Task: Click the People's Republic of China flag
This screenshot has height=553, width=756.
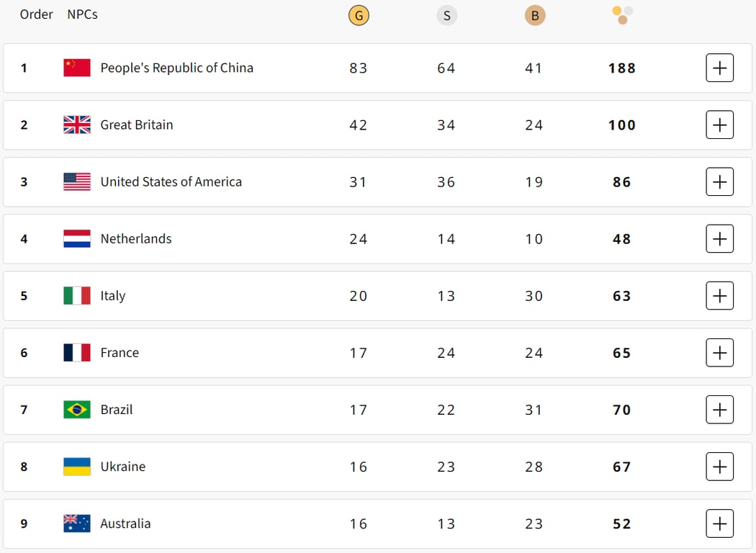Action: point(77,68)
